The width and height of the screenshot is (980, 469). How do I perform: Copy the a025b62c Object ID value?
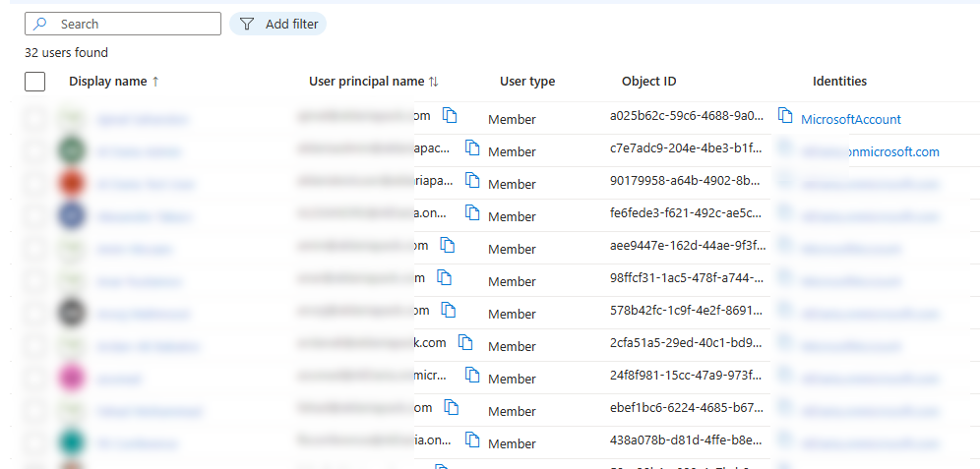785,115
